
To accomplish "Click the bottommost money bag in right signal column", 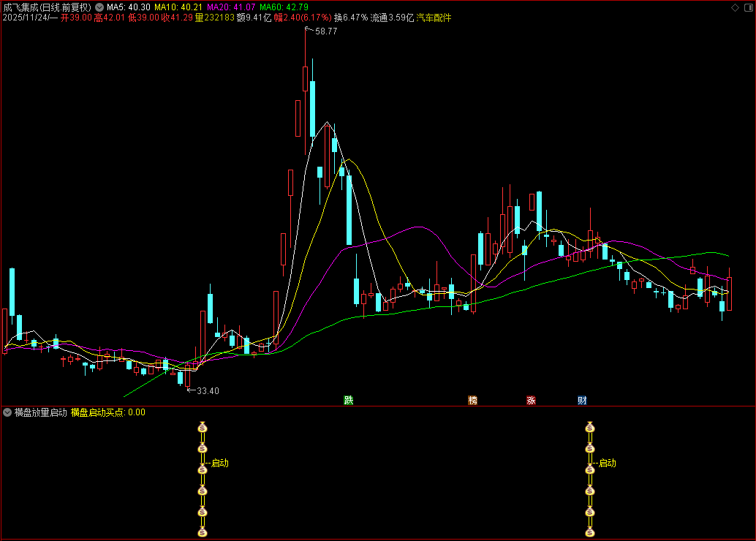I will [x=589, y=532].
